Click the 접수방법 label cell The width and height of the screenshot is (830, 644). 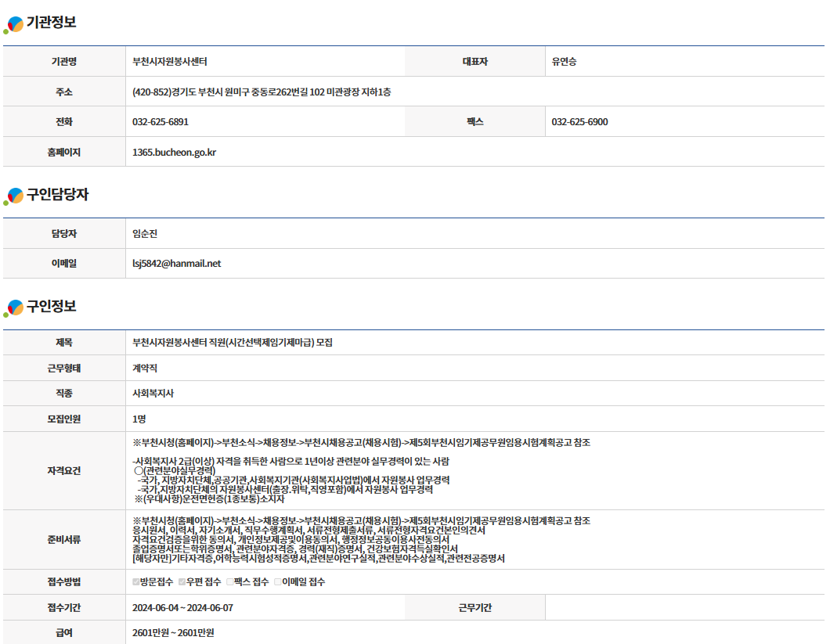pos(64,582)
